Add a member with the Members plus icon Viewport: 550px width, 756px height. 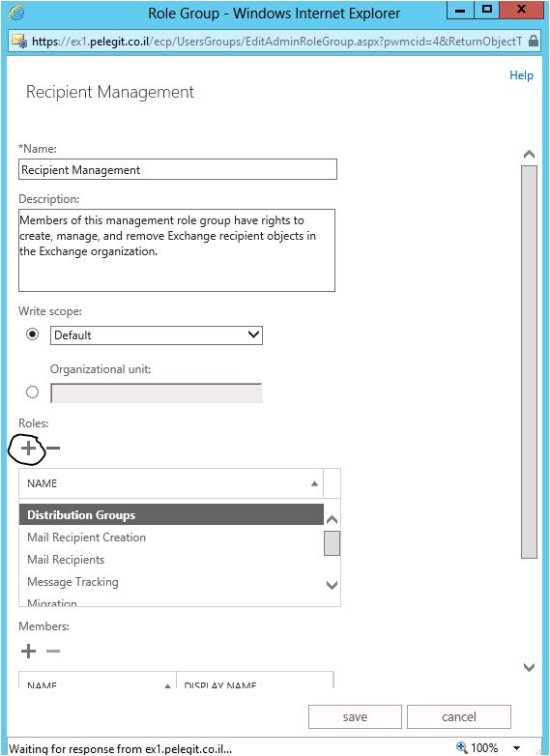28,652
